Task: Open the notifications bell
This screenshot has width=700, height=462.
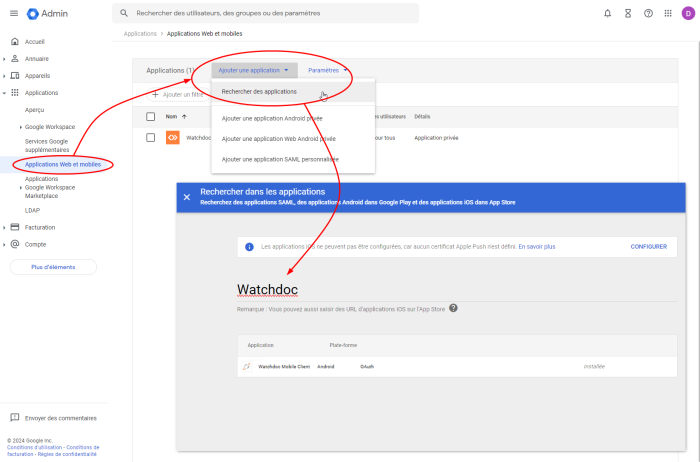Action: pos(607,13)
